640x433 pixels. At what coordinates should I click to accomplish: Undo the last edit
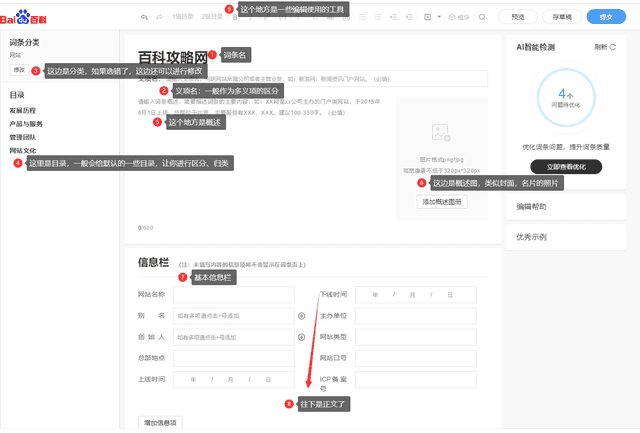pos(144,17)
